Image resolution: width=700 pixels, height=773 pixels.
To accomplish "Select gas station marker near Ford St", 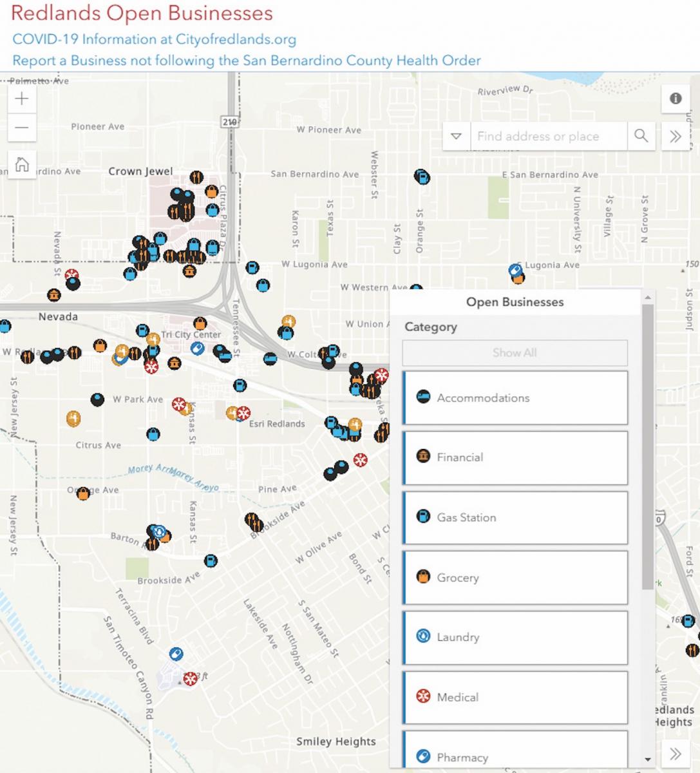I will pos(688,622).
